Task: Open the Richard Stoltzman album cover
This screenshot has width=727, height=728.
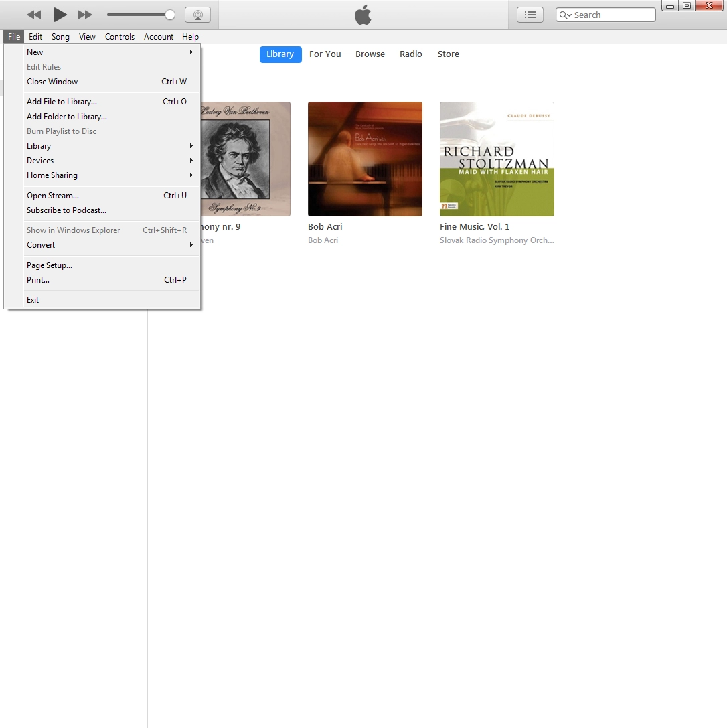Action: [497, 159]
